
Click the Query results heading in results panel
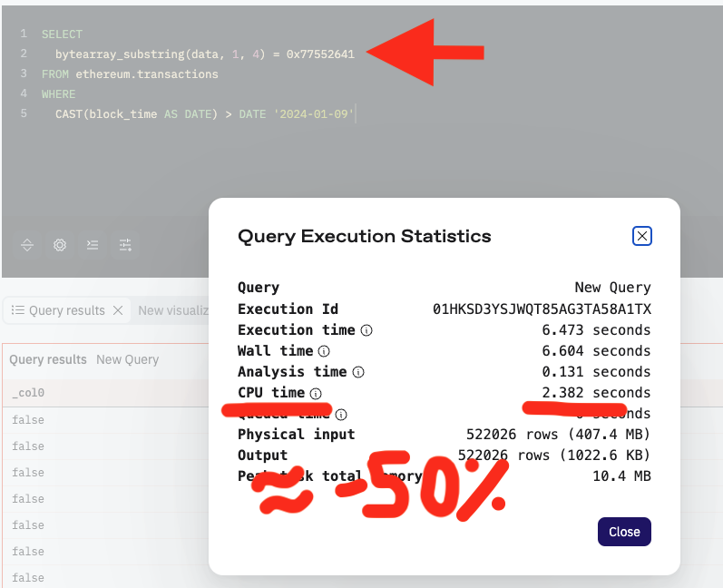(48, 359)
